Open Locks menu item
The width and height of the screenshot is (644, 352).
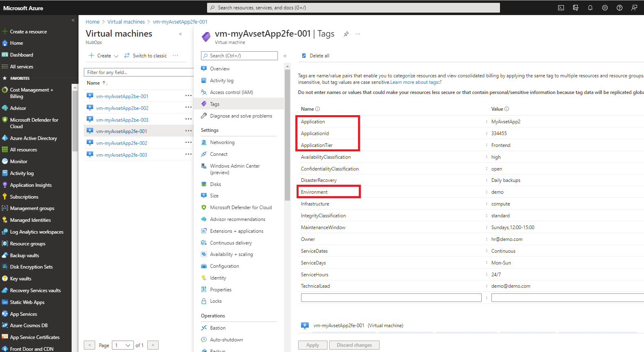216,301
